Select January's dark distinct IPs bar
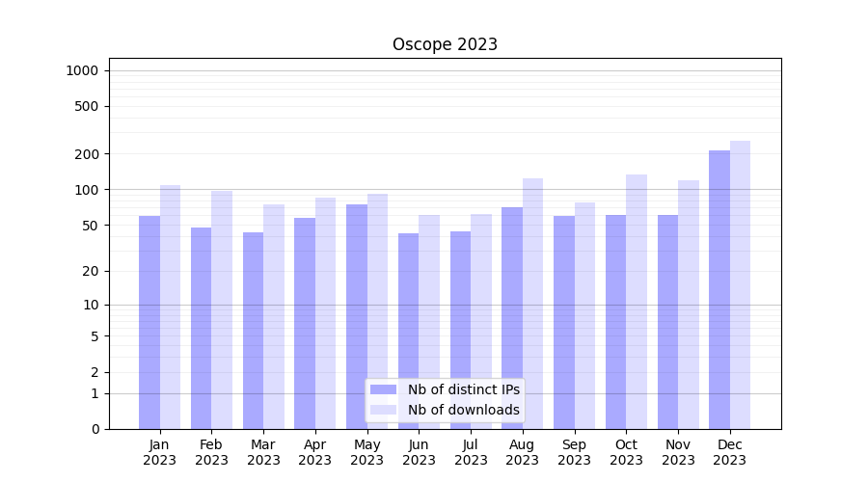Screen dimensions: 868x482 (149, 322)
